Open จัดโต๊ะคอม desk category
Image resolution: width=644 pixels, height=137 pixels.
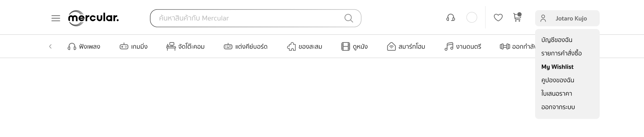click(x=185, y=47)
